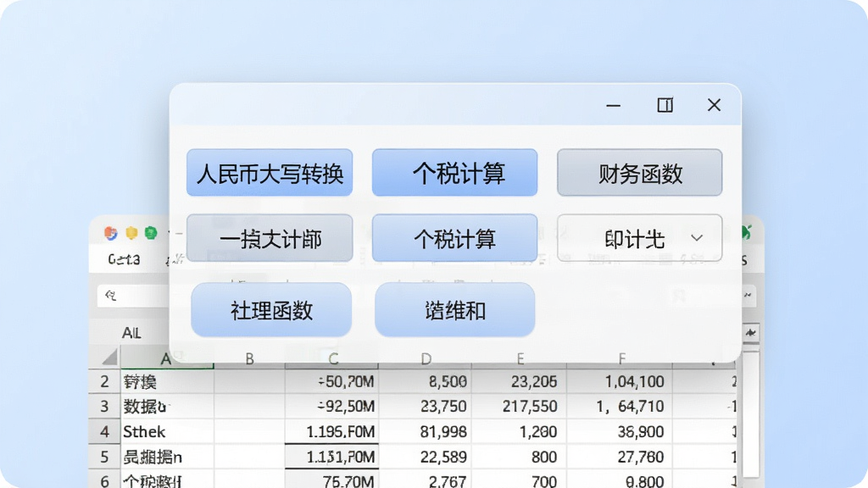Click cell with value "1,200"
Image resolution: width=868 pixels, height=488 pixels.
519,431
